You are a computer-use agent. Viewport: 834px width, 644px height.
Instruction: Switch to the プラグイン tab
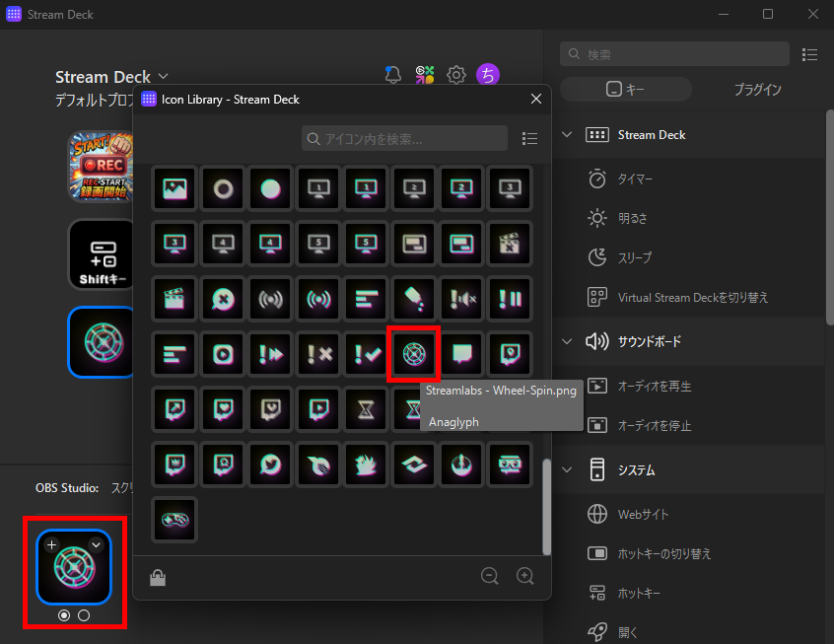pyautogui.click(x=757, y=89)
